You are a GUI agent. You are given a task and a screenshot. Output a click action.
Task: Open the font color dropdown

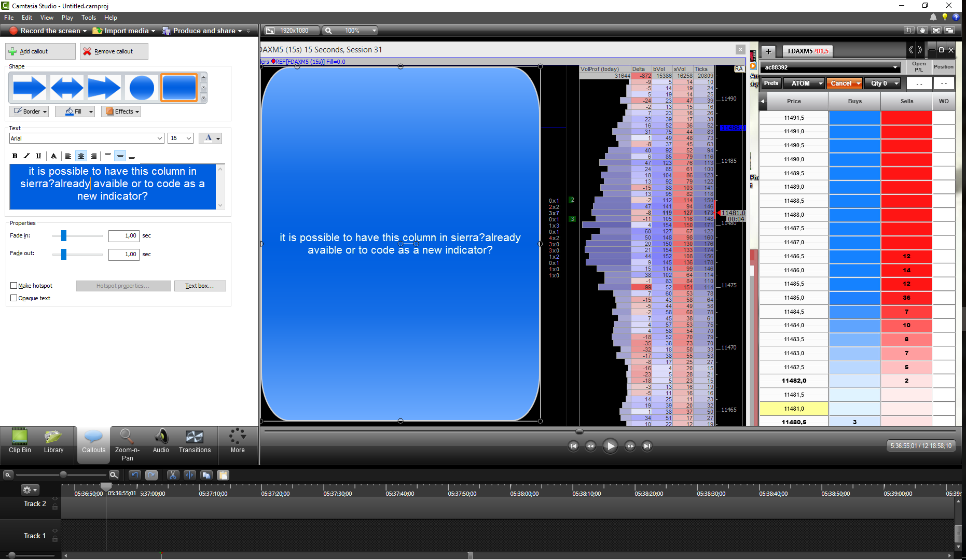[211, 138]
